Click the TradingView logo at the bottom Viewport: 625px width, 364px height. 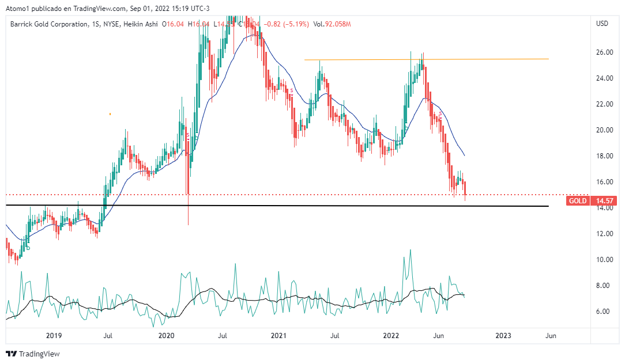pyautogui.click(x=33, y=354)
